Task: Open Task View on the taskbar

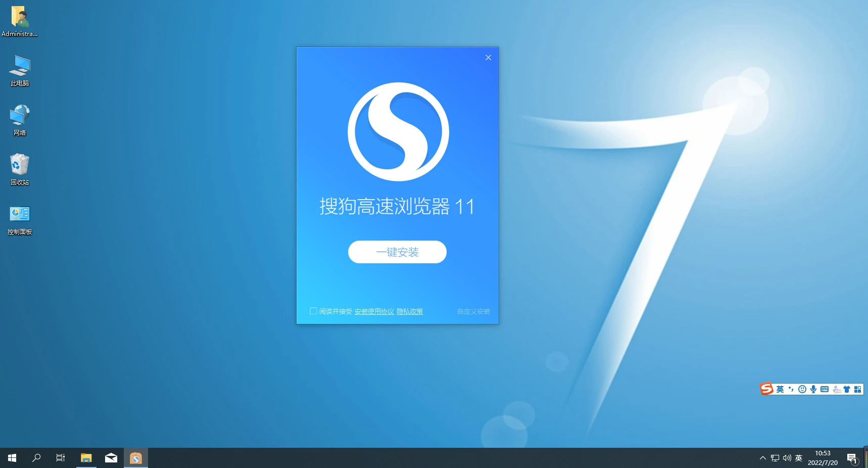Action: [x=61, y=458]
